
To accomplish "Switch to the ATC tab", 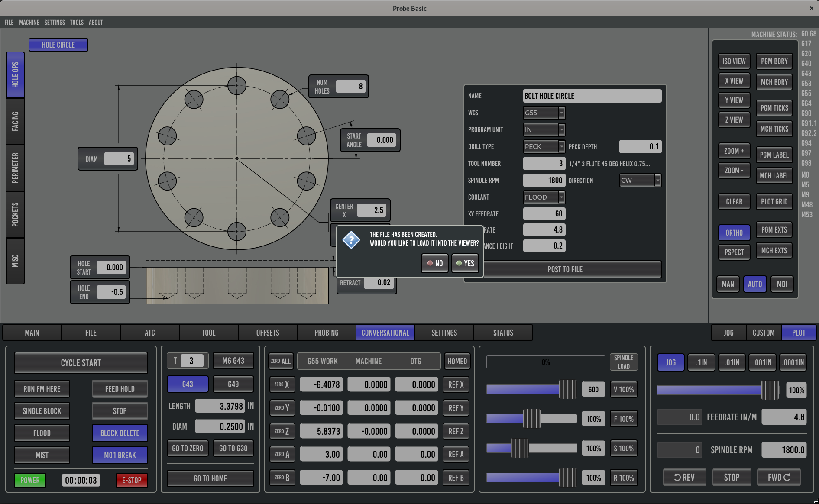I will 150,333.
